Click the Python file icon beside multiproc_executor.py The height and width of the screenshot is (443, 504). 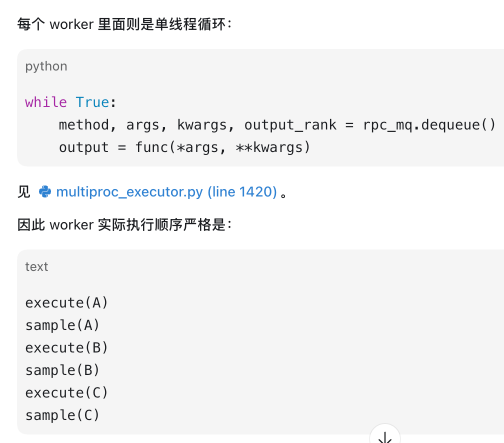pyautogui.click(x=45, y=191)
